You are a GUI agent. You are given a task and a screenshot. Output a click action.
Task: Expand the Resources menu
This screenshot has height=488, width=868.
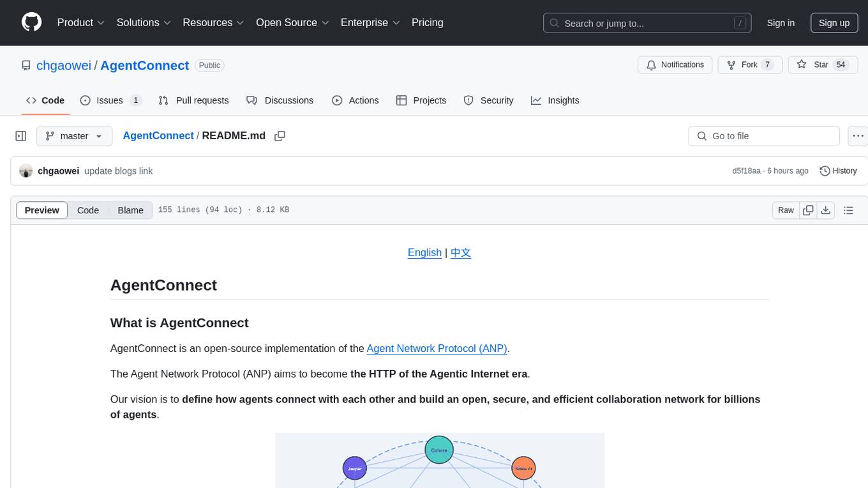pos(213,22)
